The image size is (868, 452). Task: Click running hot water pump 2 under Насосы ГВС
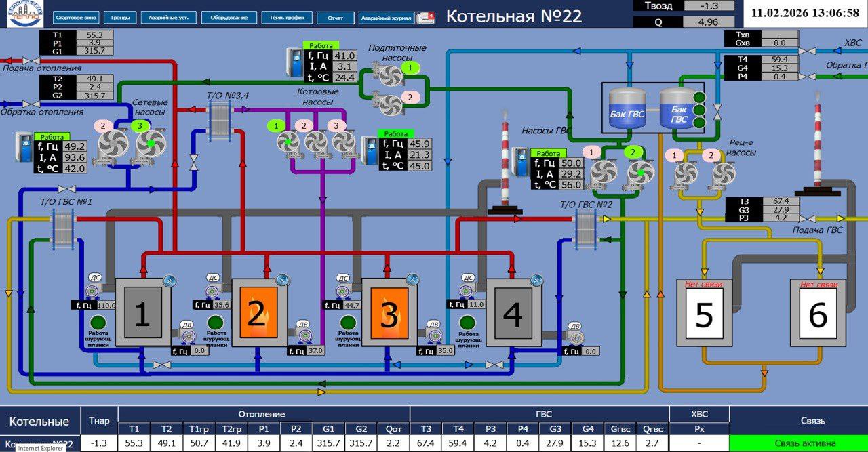(x=640, y=172)
